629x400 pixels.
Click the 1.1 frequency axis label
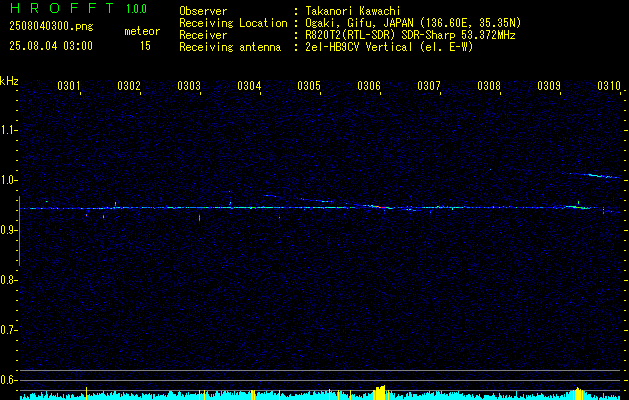[x=7, y=130]
